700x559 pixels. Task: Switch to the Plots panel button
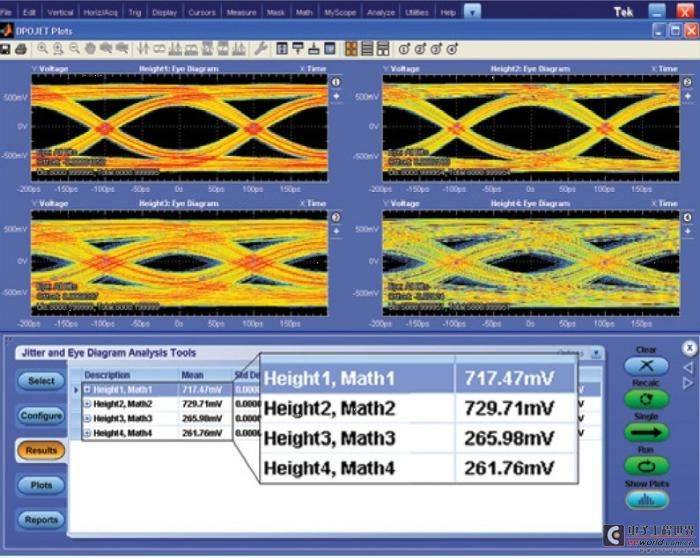[x=41, y=485]
